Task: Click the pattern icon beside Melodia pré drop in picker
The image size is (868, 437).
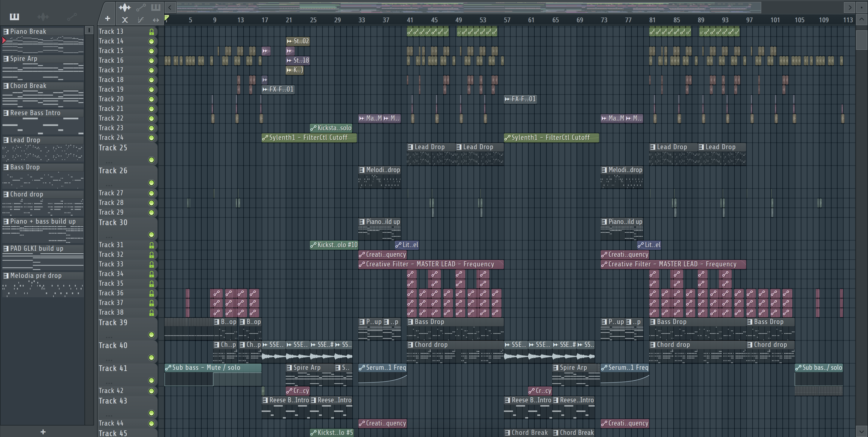Action: (6, 275)
